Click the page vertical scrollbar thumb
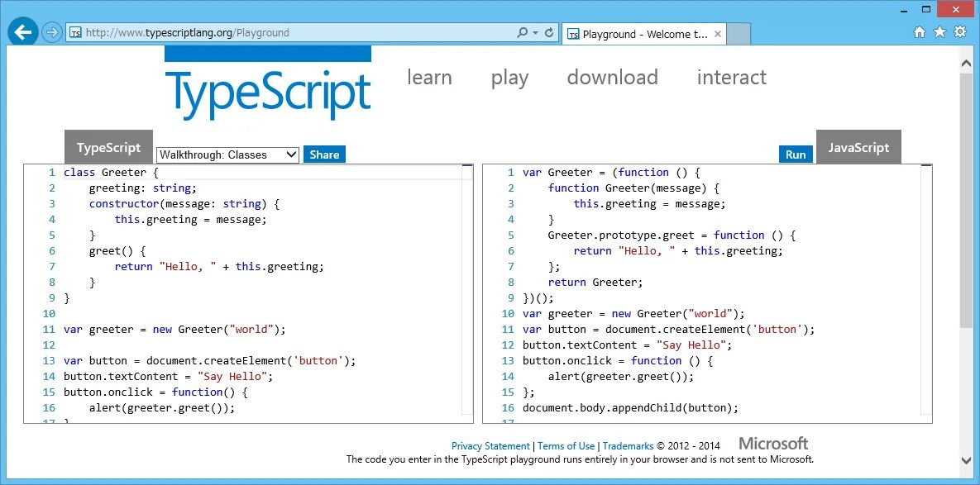This screenshot has height=485, width=980. pos(966,202)
